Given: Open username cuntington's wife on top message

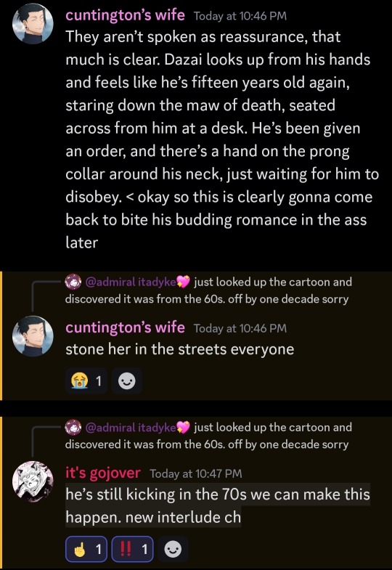Looking at the screenshot, I should pos(125,15).
